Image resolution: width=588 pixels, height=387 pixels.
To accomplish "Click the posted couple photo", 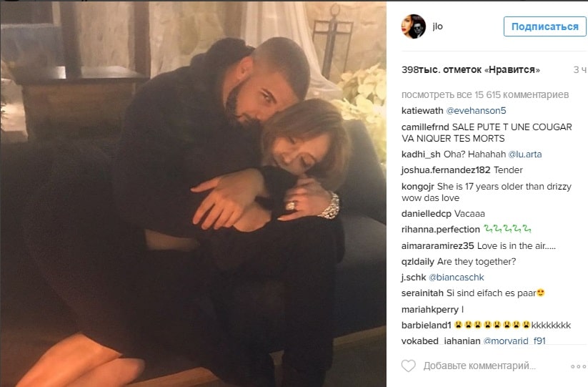I will 194,194.
